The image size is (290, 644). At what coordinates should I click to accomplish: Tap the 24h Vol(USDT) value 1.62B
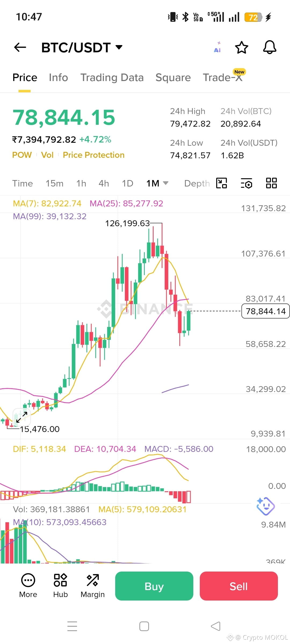tap(232, 155)
